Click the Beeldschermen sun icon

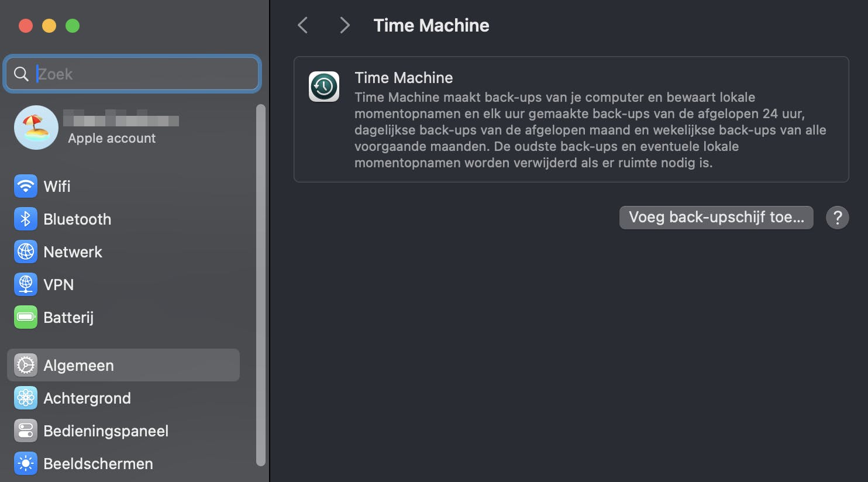[x=26, y=463]
